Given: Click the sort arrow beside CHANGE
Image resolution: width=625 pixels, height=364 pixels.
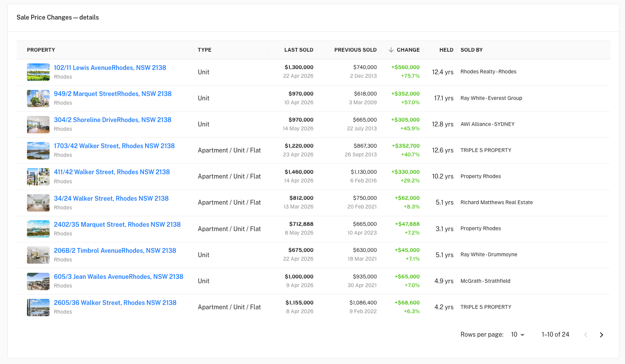Looking at the screenshot, I should (391, 50).
